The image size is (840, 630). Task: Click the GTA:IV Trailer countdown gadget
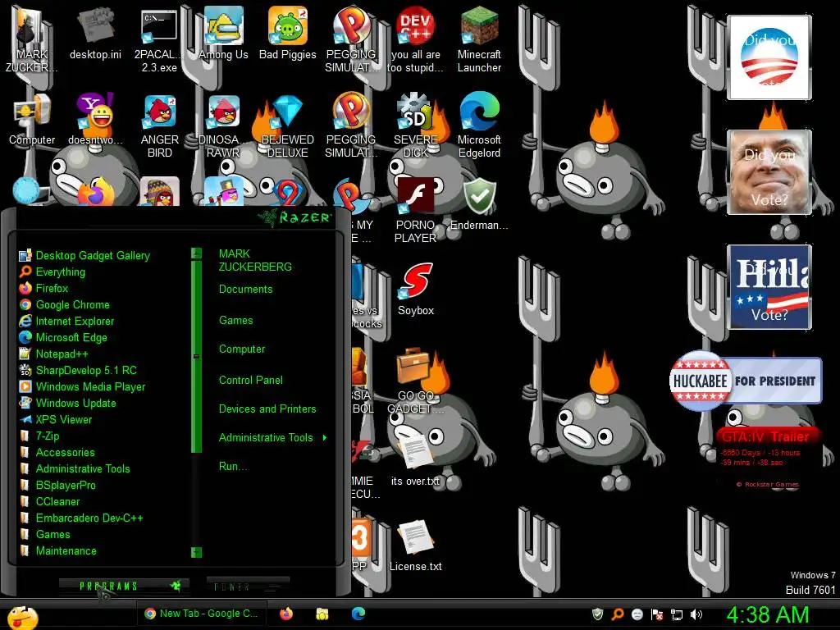[766, 458]
